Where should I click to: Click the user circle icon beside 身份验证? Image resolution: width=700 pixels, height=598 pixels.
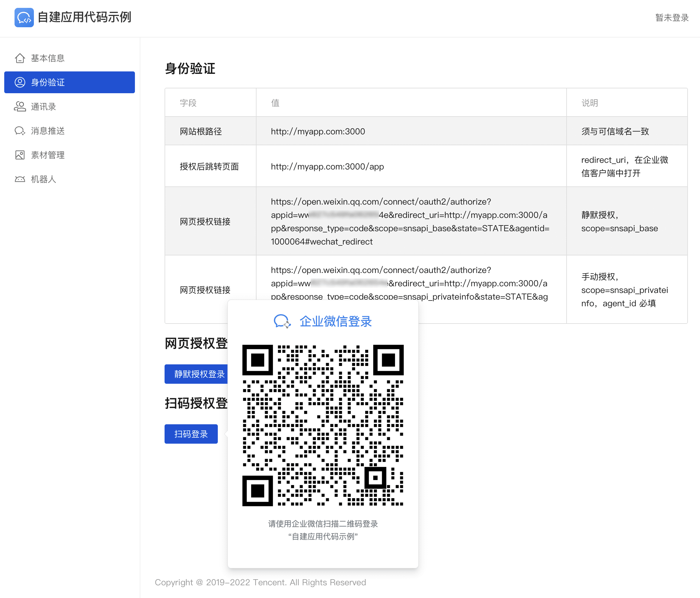[20, 82]
